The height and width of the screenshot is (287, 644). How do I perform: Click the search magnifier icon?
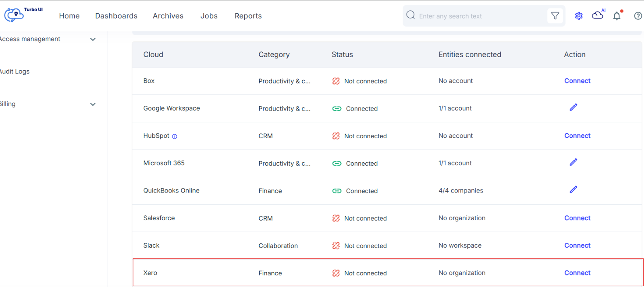coord(411,15)
